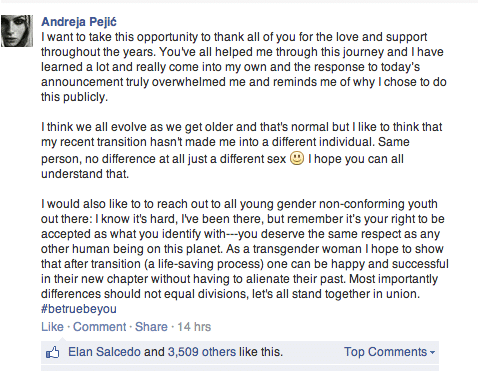Click the phrase 'transgender woman' in the post

click(307, 249)
